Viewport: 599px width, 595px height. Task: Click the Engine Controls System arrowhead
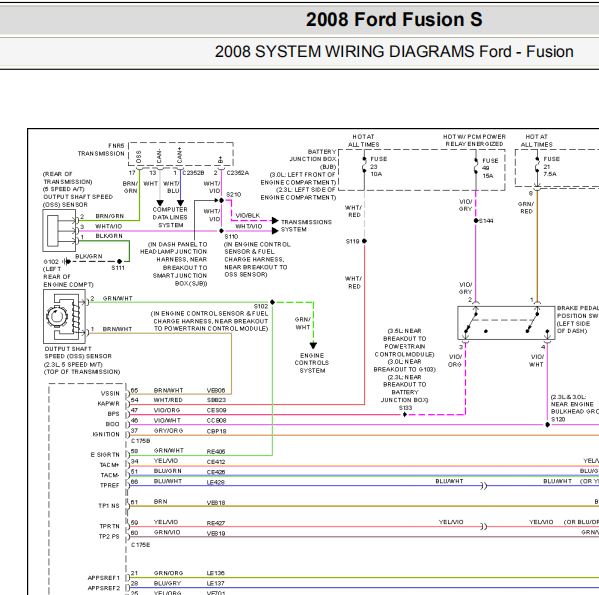(313, 345)
